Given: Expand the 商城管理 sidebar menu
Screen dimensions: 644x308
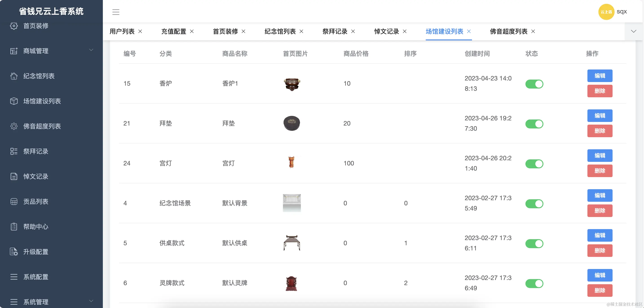Looking at the screenshot, I should [91, 50].
